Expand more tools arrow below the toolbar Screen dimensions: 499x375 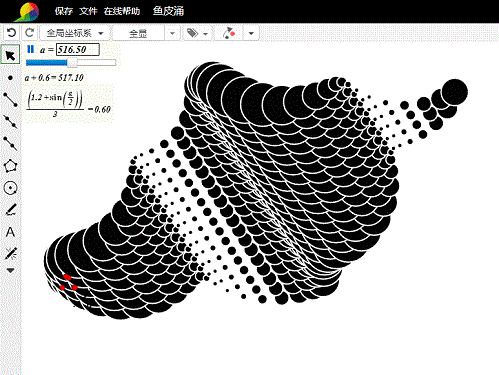(x=10, y=270)
